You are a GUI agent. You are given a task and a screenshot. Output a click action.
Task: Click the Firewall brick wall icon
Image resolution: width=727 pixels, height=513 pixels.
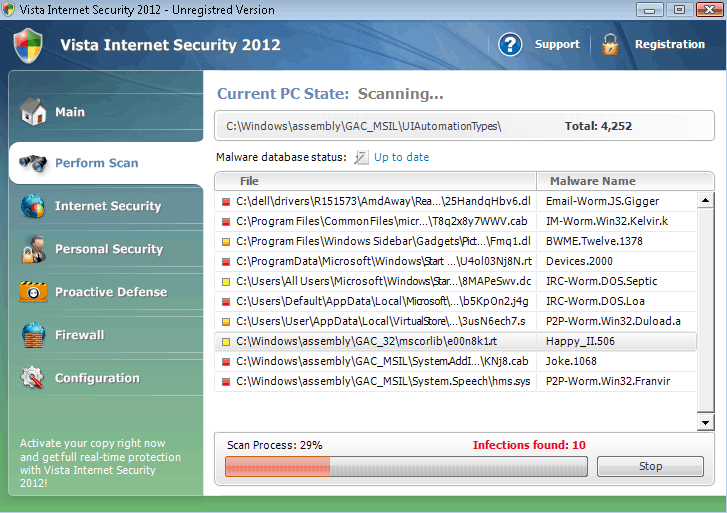pyautogui.click(x=33, y=335)
